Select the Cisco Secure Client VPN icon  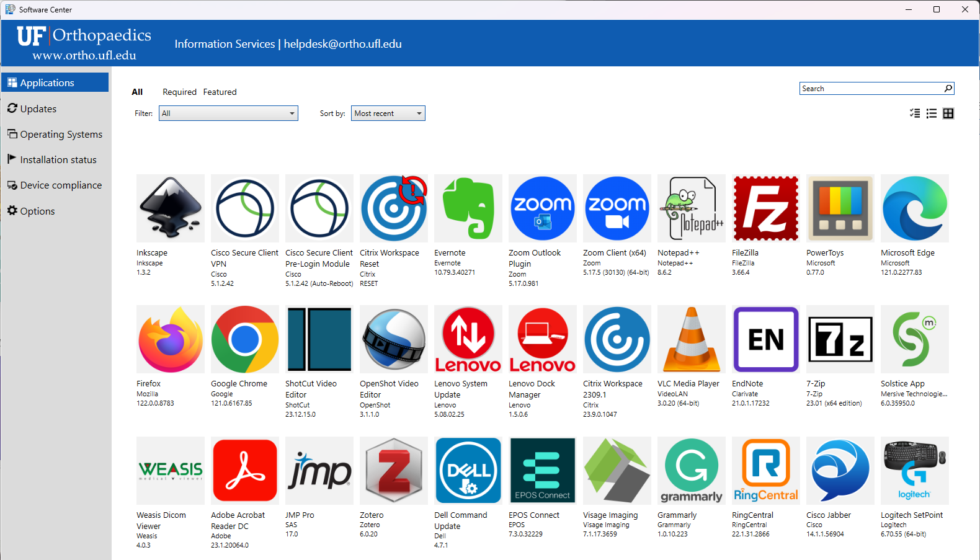[x=245, y=208]
